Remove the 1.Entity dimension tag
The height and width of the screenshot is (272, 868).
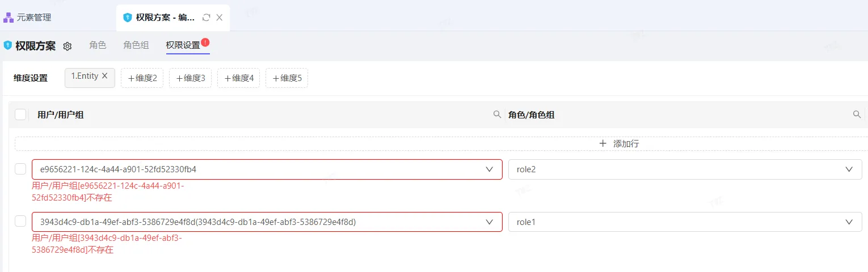tap(105, 76)
